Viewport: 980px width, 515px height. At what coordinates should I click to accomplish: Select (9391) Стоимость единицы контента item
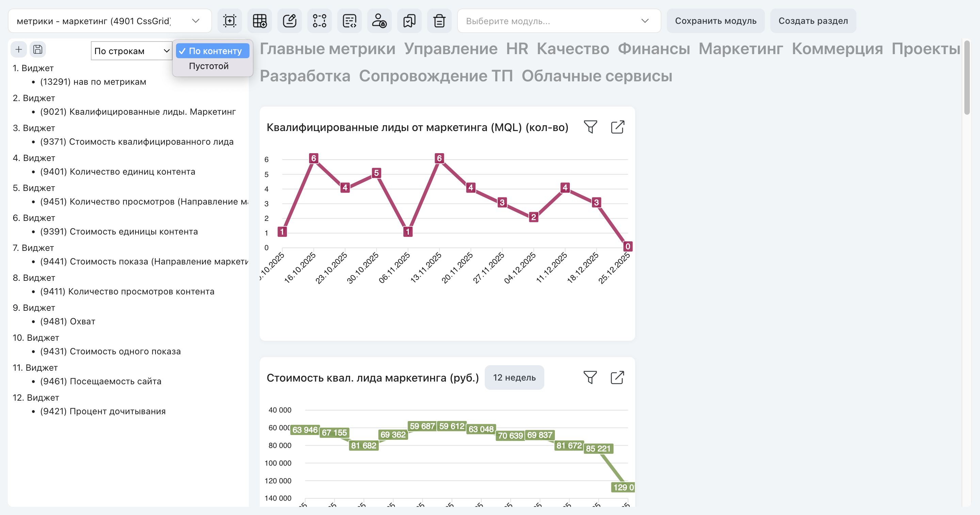click(x=119, y=232)
